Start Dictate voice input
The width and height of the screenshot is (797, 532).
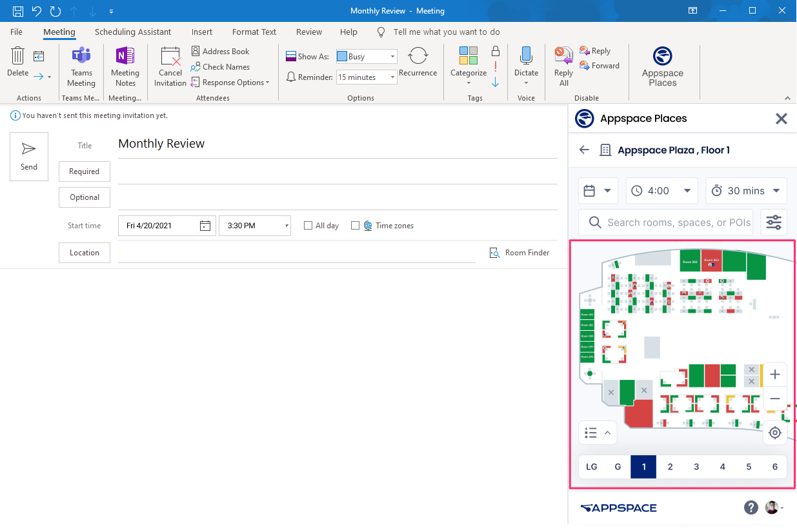click(526, 67)
